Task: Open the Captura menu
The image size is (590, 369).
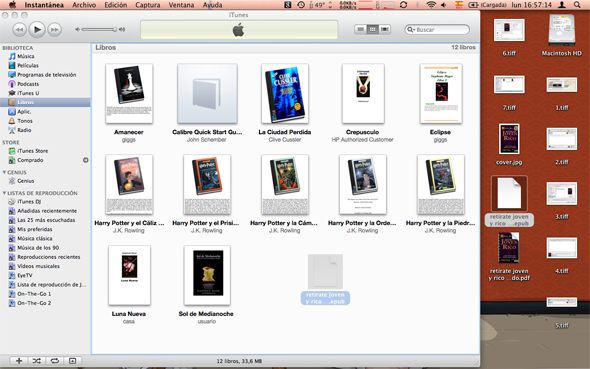Action: 148,5
